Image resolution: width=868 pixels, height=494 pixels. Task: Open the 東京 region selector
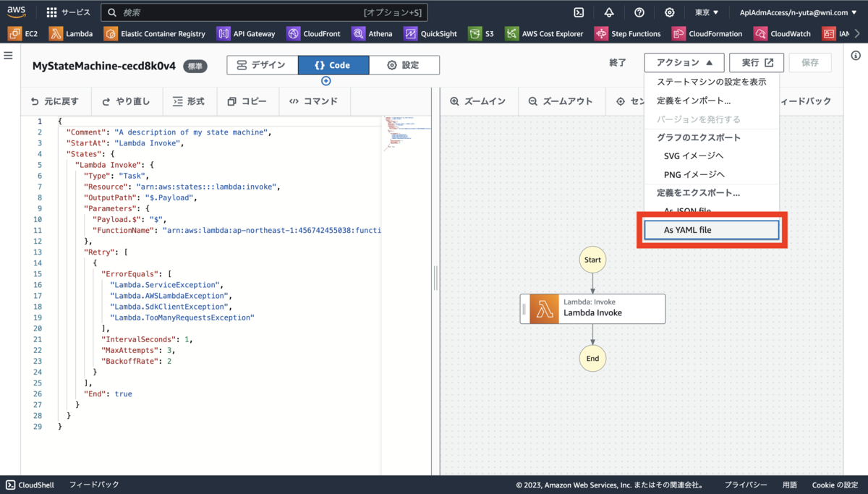click(x=707, y=12)
